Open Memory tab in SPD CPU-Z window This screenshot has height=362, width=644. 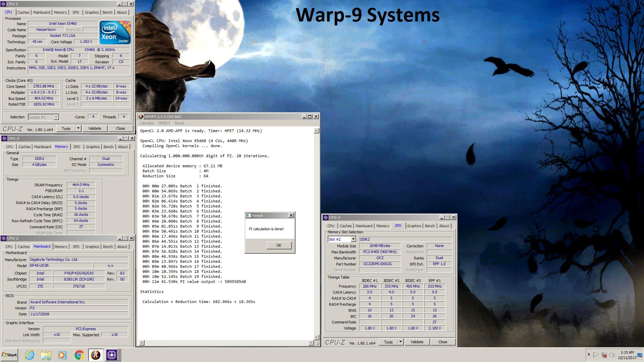tap(383, 226)
